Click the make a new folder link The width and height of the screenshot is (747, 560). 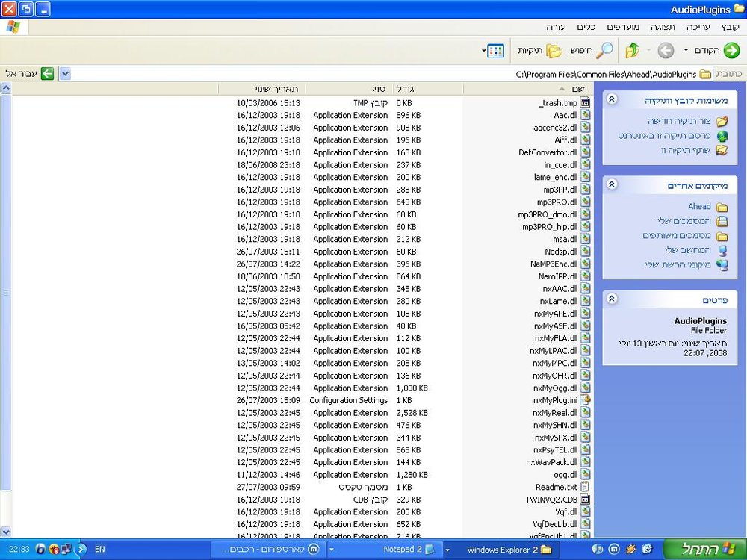(679, 121)
